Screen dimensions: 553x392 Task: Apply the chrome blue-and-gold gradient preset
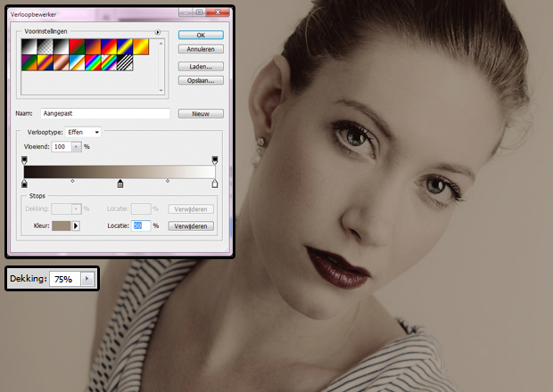(77, 62)
